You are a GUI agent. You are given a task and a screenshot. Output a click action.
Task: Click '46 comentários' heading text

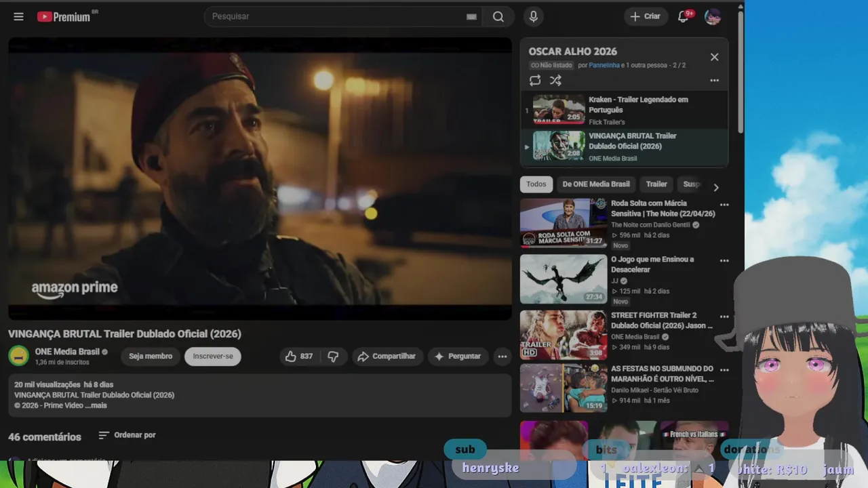[x=45, y=436]
